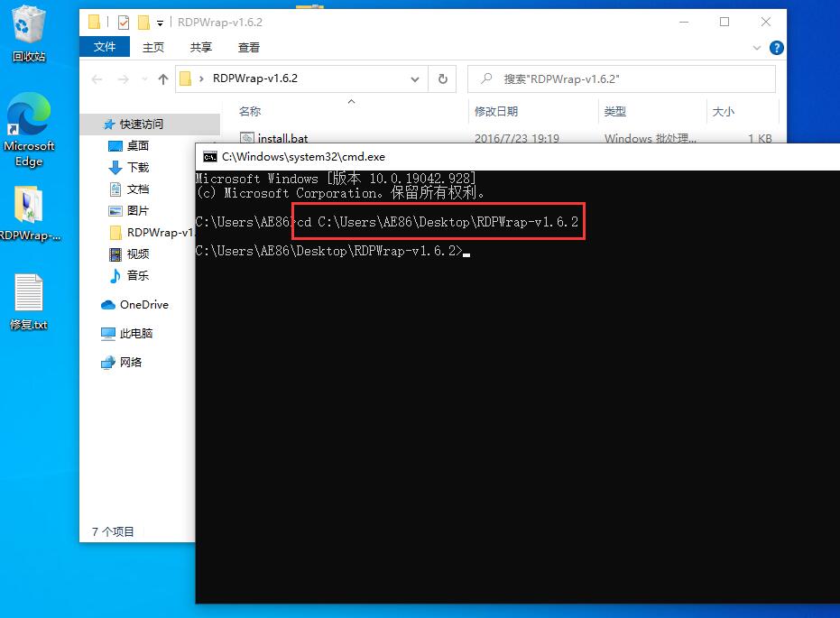Open 桌面 in the navigation pane
The image size is (840, 618).
point(138,145)
